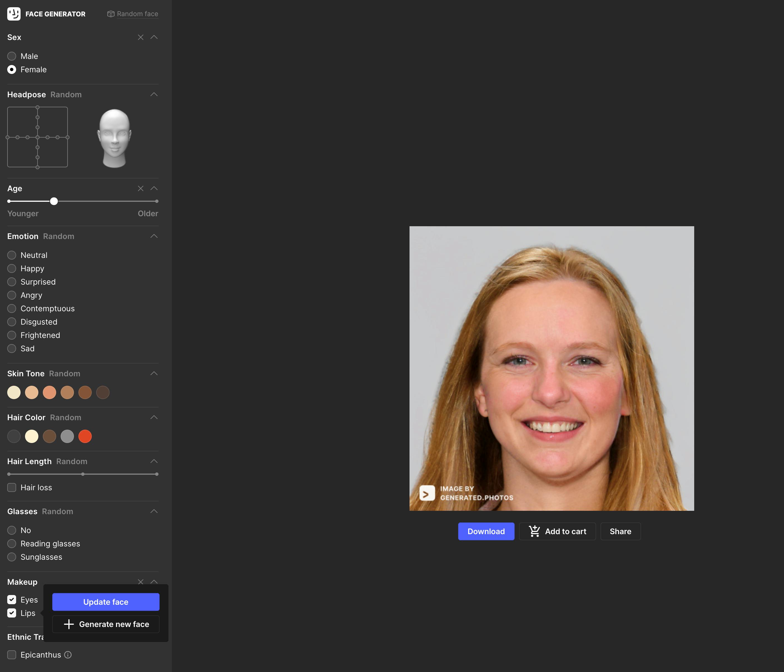
Task: Clear the Makeup filter with X icon
Action: pyautogui.click(x=140, y=582)
